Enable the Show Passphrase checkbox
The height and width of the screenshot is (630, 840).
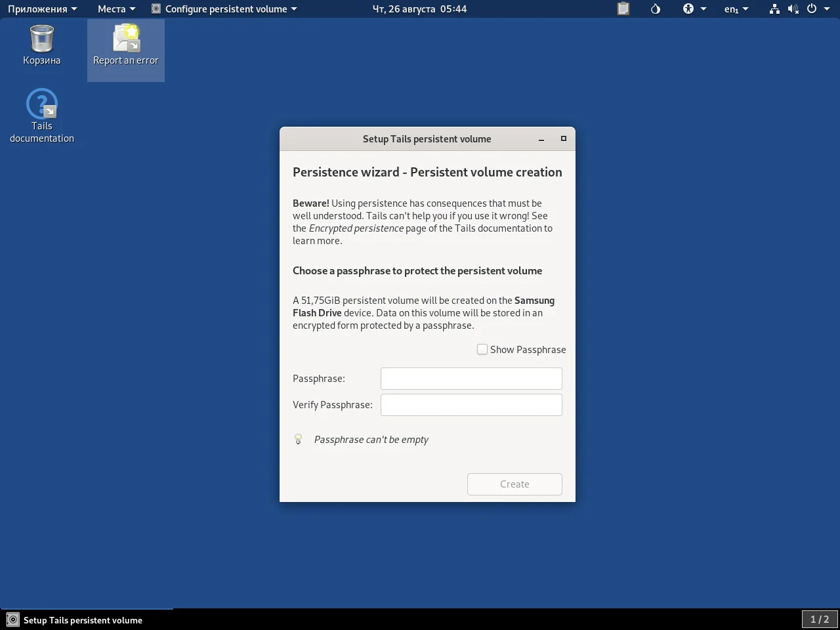[482, 350]
